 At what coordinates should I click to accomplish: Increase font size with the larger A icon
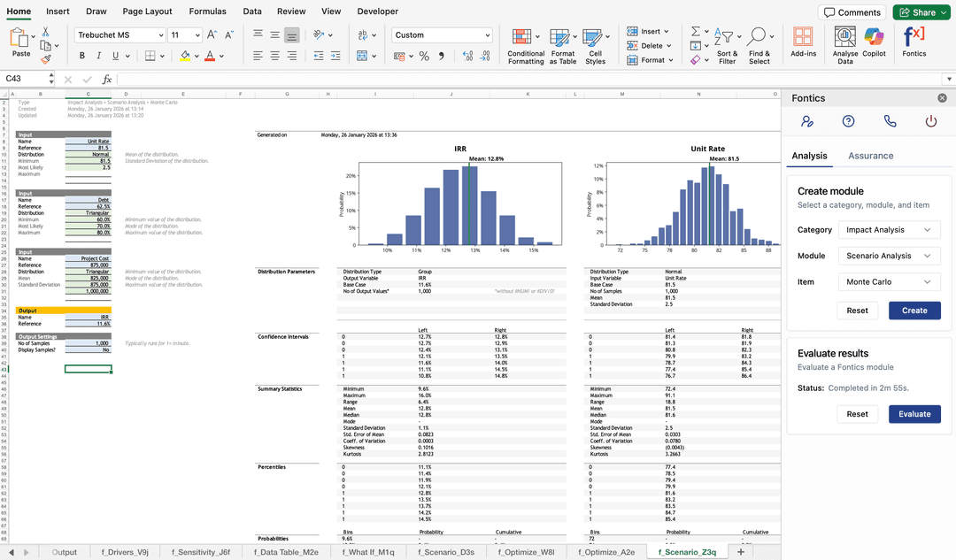coord(212,35)
